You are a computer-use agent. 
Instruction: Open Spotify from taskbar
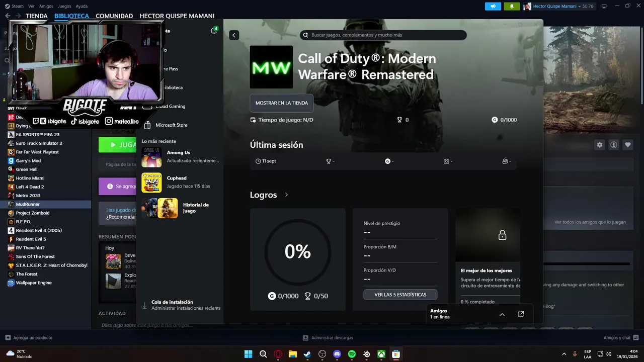(x=352, y=354)
